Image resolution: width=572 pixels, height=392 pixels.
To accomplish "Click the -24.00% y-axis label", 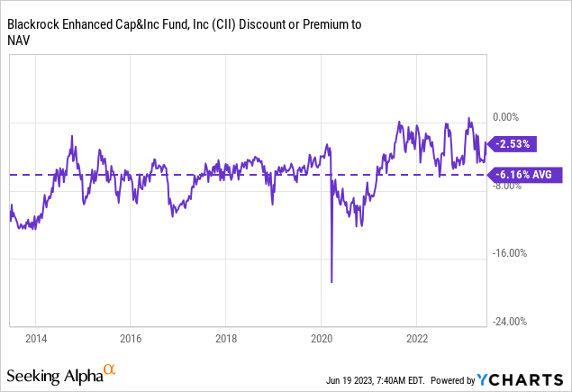I will click(x=510, y=321).
